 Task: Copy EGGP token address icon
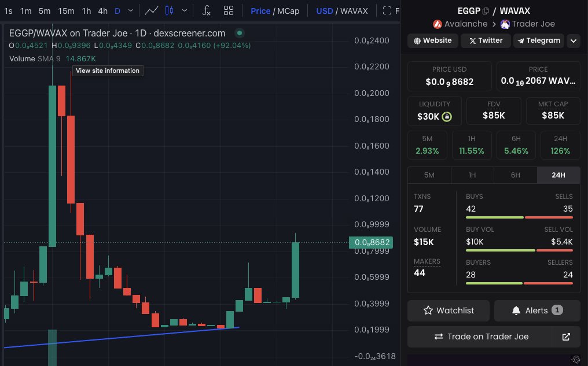coord(485,11)
